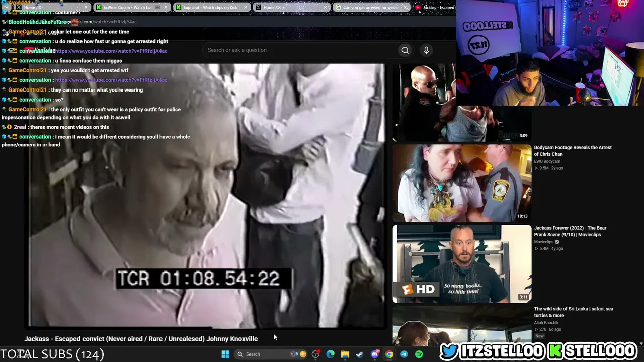The image size is (644, 362).
Task: Open Steam from the taskbar
Action: click(x=360, y=354)
